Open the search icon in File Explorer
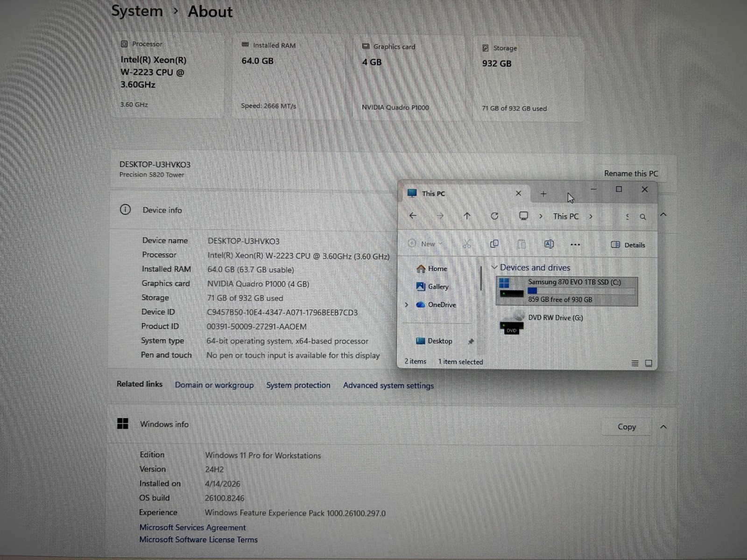 (x=643, y=217)
